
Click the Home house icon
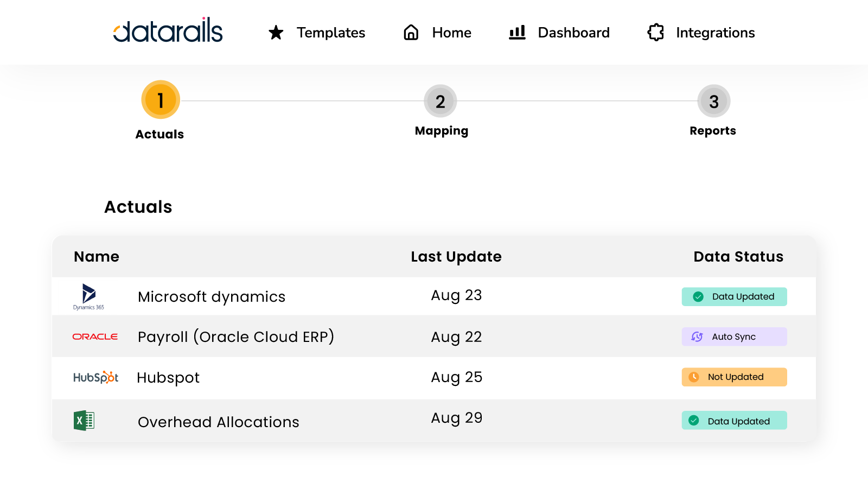point(411,33)
